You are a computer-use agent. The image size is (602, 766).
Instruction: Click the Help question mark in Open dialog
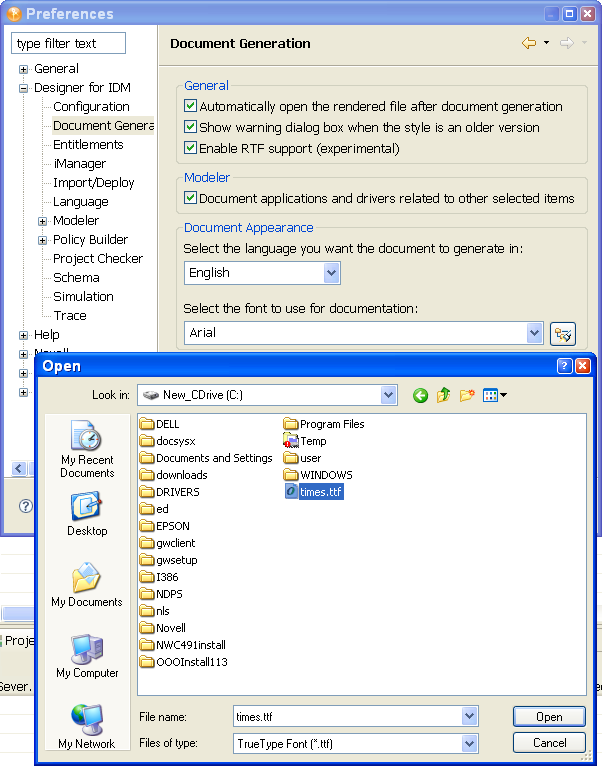[x=564, y=366]
